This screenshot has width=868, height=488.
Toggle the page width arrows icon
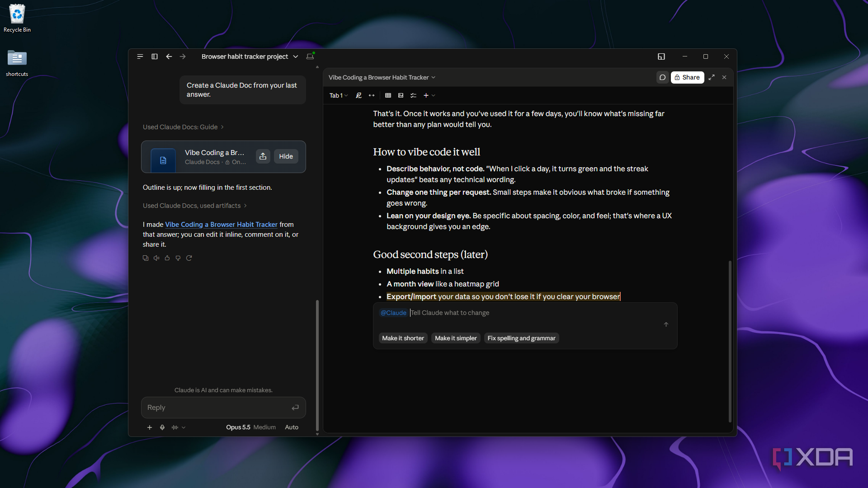372,95
